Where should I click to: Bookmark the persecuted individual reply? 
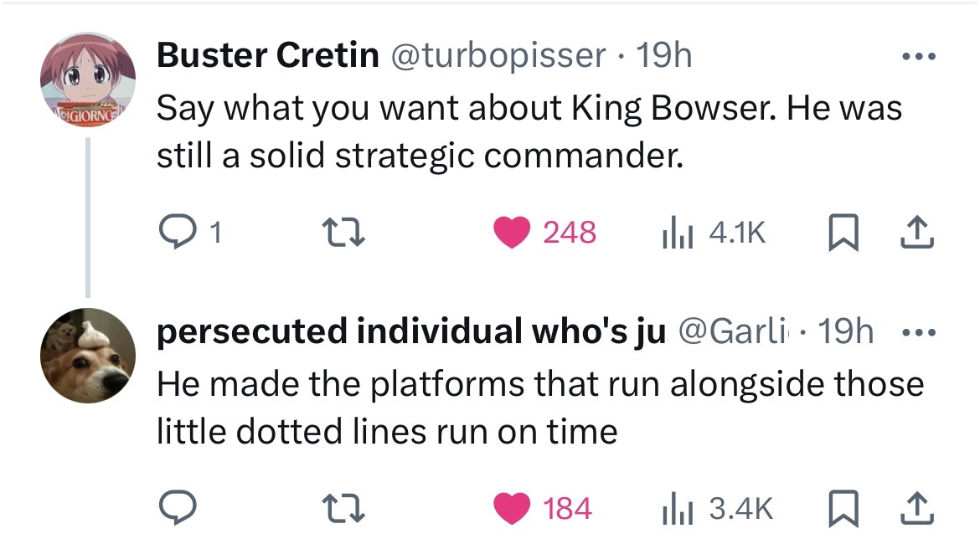[843, 508]
